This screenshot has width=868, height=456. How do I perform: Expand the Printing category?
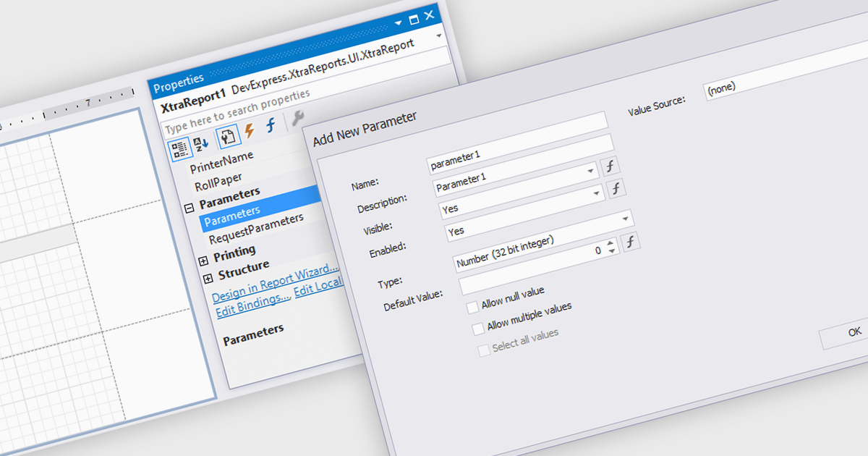pos(203,261)
